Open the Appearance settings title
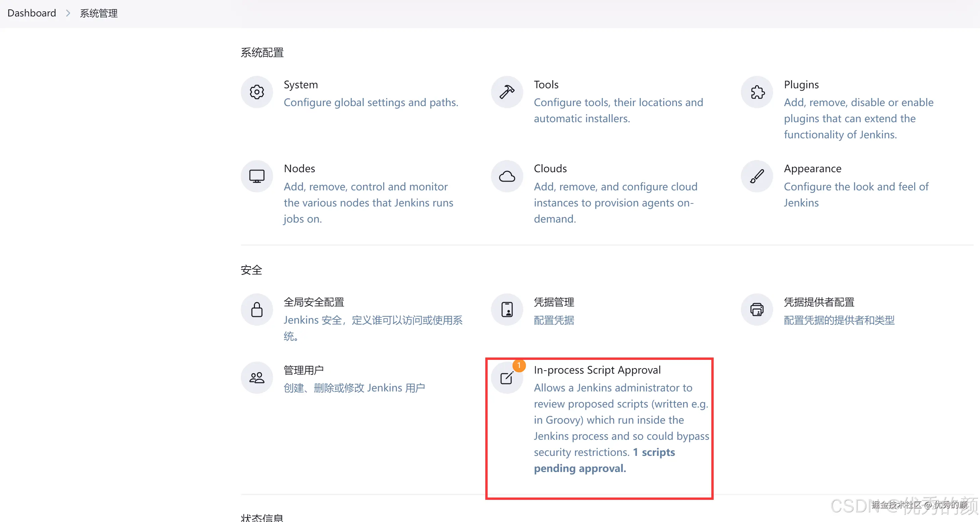Screen dimensions: 980x522 [x=813, y=169]
